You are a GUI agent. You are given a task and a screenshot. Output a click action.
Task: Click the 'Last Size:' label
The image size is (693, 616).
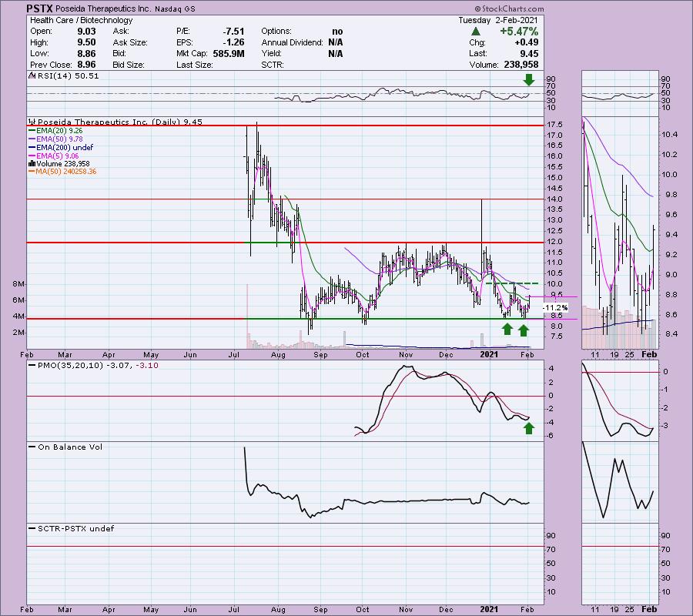coord(195,65)
